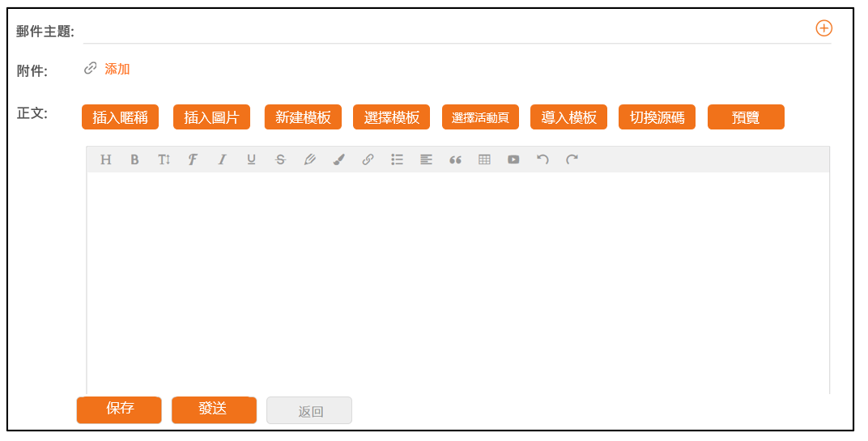Toggle underline formatting
Viewport: 868px width, 441px height.
[x=251, y=159]
